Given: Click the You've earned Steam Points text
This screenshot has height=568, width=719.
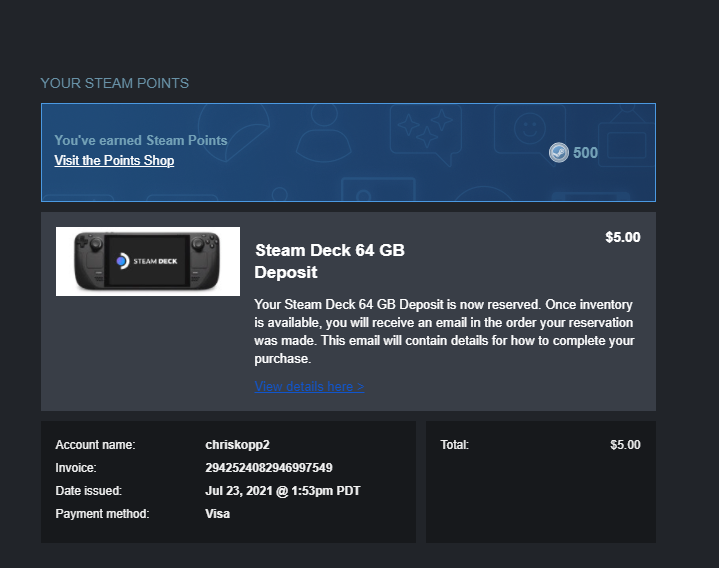Looking at the screenshot, I should (x=141, y=141).
